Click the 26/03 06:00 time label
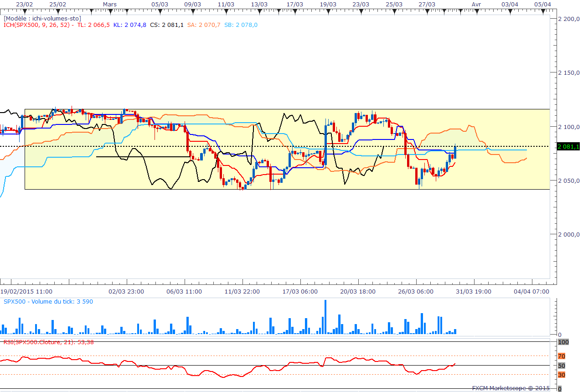 point(416,291)
